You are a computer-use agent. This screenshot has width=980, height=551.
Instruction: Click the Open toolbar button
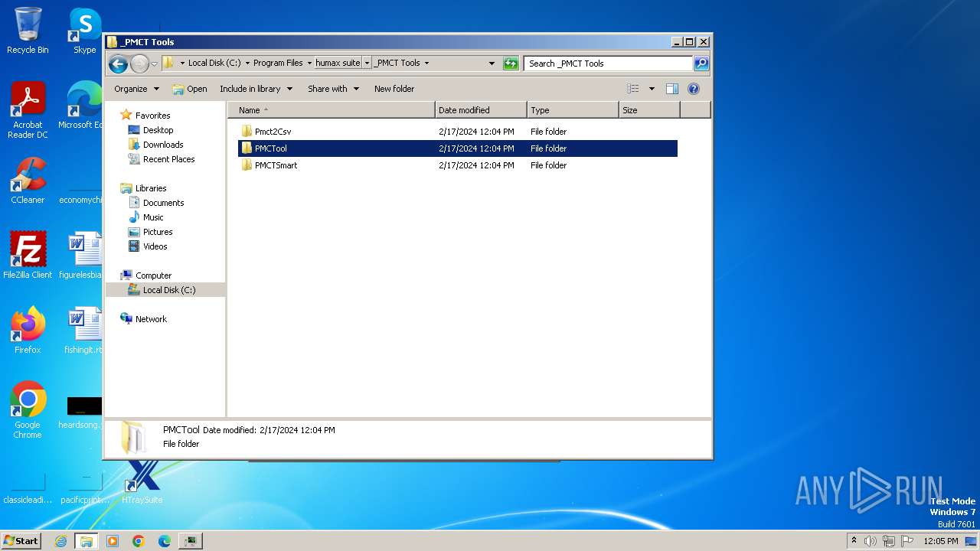pos(190,89)
